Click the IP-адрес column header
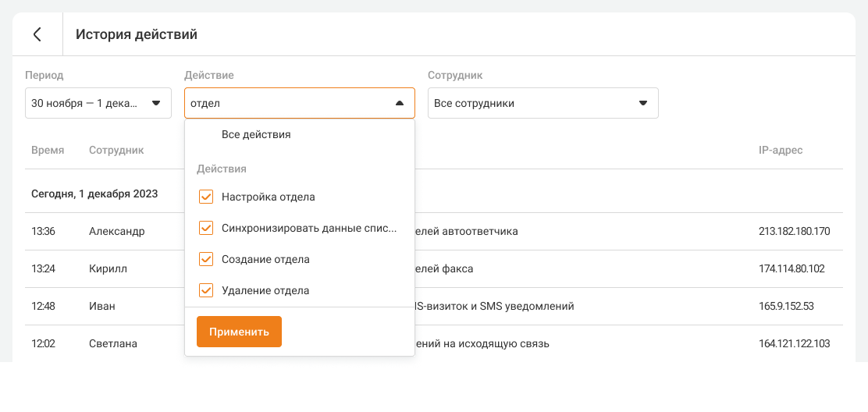The image size is (868, 412). click(x=780, y=150)
